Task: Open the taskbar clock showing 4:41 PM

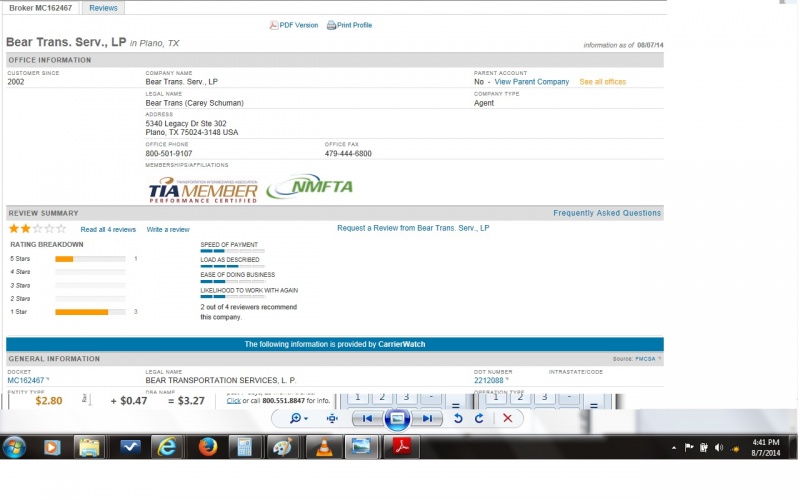Action: pos(765,447)
